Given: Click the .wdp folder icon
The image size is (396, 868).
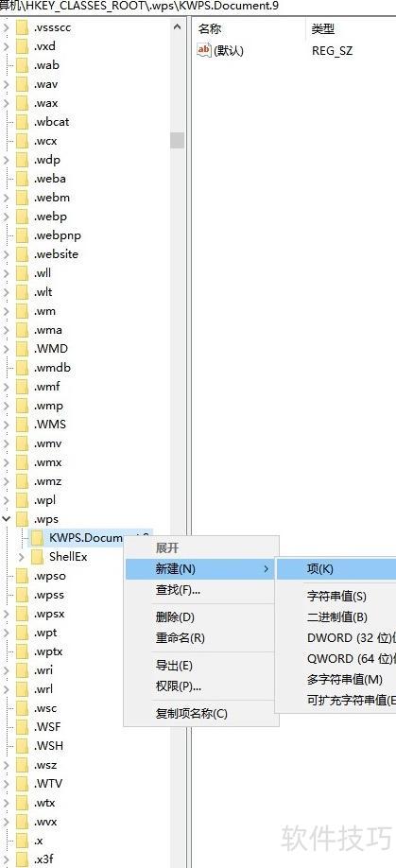Looking at the screenshot, I should [22, 160].
